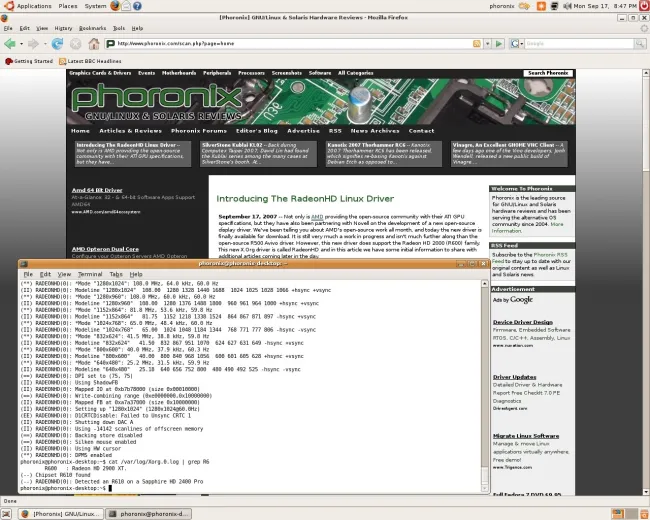Screen dimensions: 650x520
Task: Switch to phoronix terminal taskbar button
Action: point(148,514)
